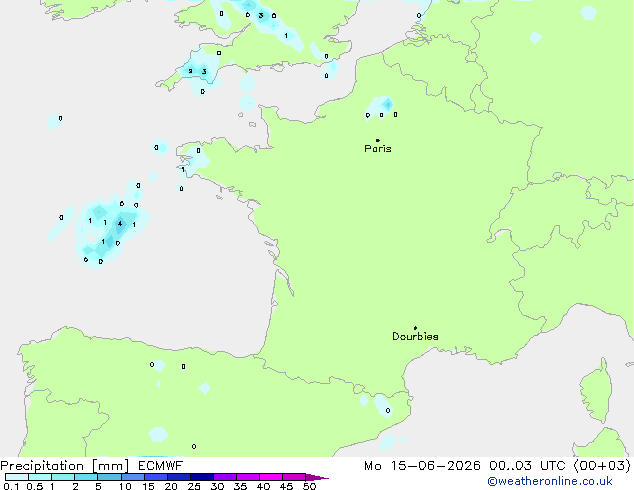Click the Dourbies location label

pos(415,336)
